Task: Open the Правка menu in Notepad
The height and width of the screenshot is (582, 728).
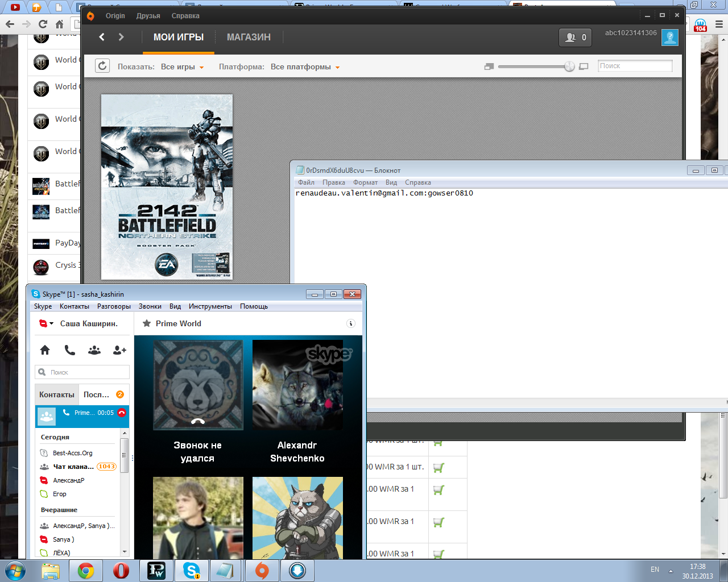Action: [333, 182]
